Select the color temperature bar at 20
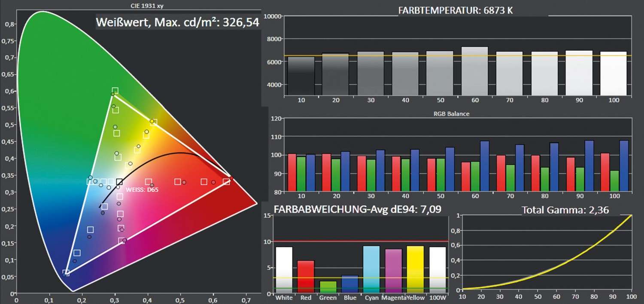The width and height of the screenshot is (644, 304). click(x=335, y=74)
